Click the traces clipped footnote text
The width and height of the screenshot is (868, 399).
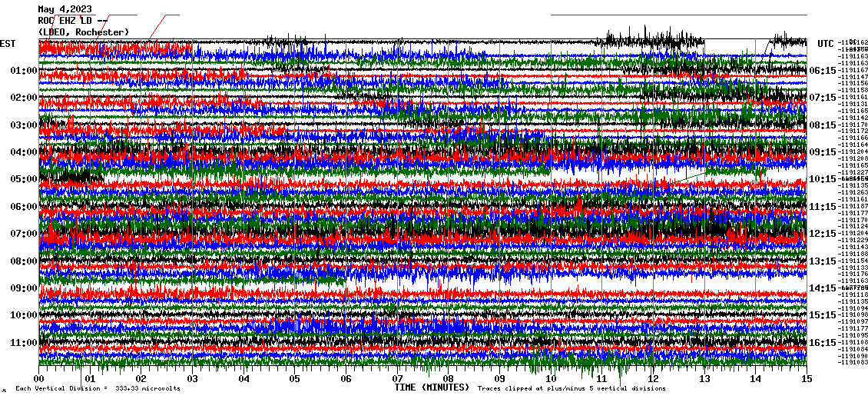point(571,389)
